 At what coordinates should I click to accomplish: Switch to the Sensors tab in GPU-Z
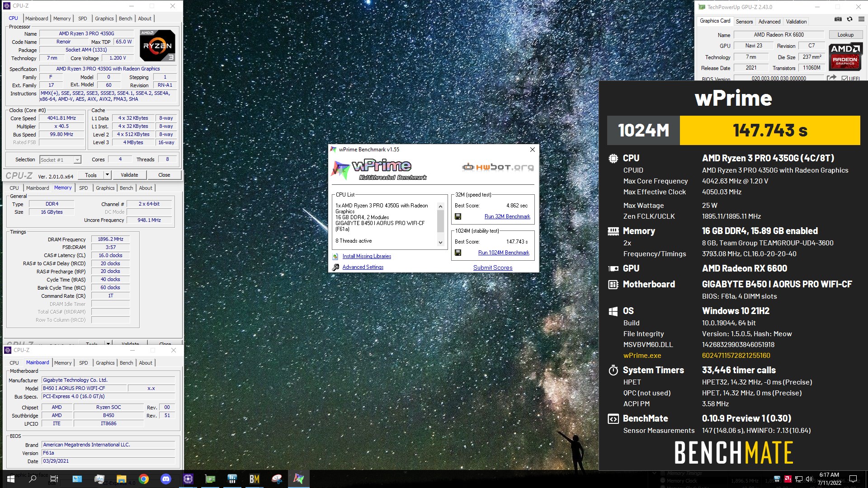pos(744,21)
